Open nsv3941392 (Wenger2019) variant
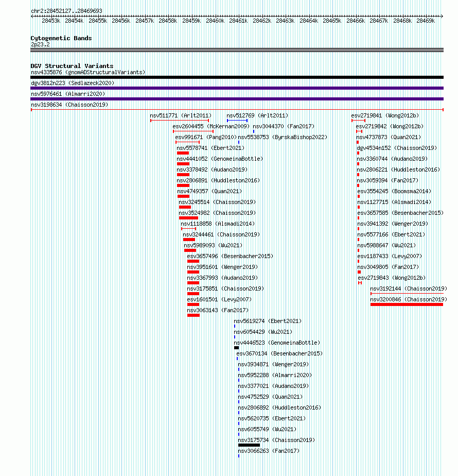This screenshot has width=458, height=476. coord(393,224)
